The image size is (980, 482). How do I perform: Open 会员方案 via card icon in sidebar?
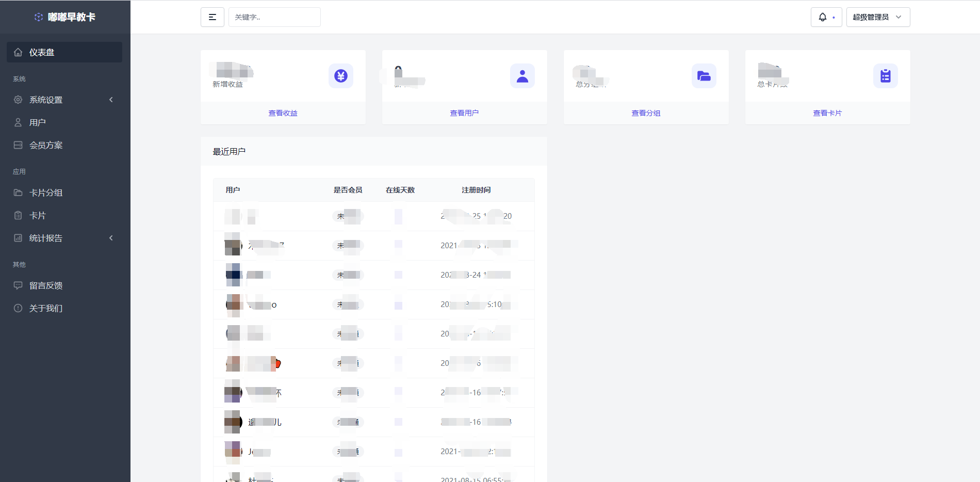point(19,144)
